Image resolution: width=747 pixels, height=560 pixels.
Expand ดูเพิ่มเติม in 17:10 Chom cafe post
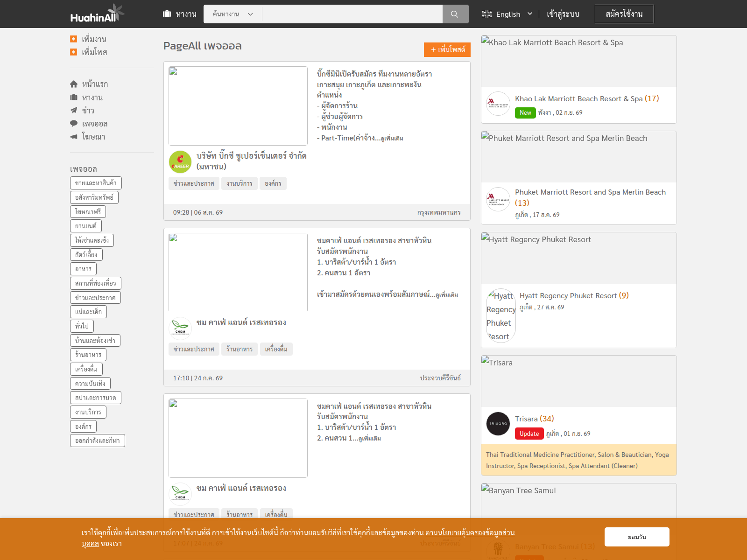(447, 295)
